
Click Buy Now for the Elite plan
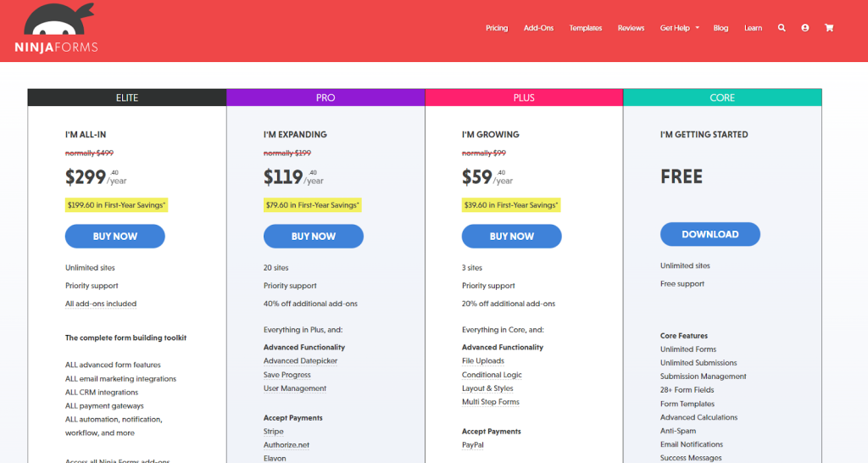115,237
